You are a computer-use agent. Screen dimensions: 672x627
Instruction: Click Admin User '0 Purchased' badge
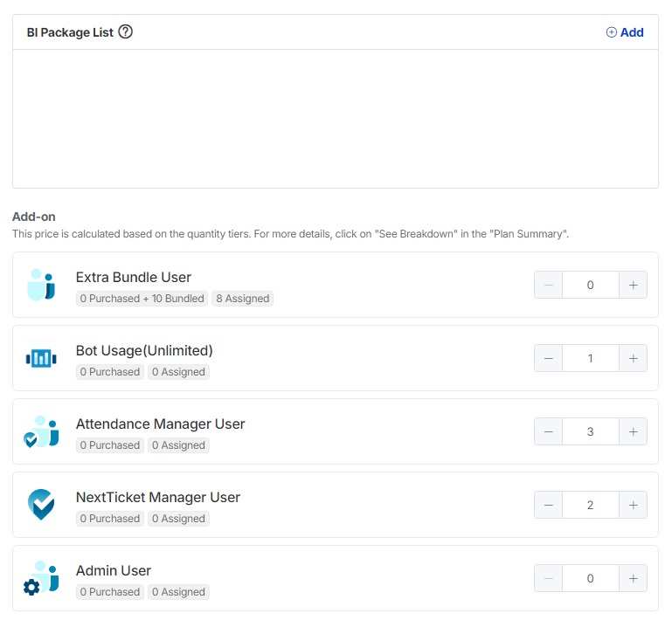click(110, 591)
